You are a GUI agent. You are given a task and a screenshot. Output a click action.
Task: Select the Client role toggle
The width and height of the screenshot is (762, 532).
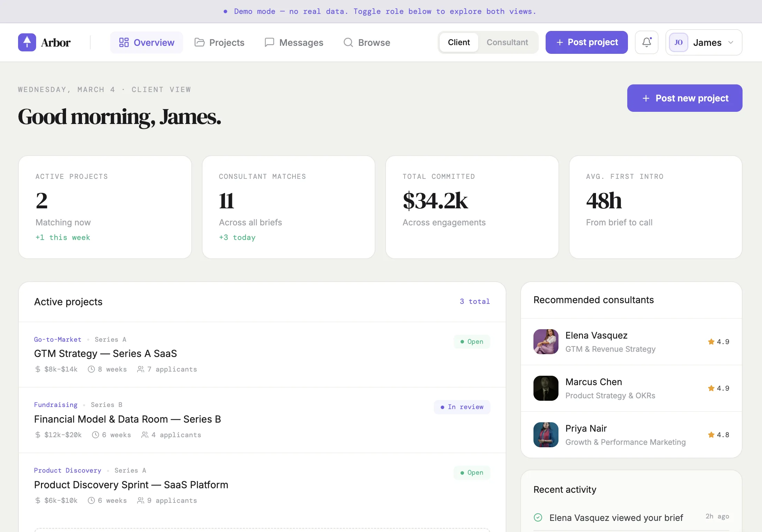(x=458, y=42)
